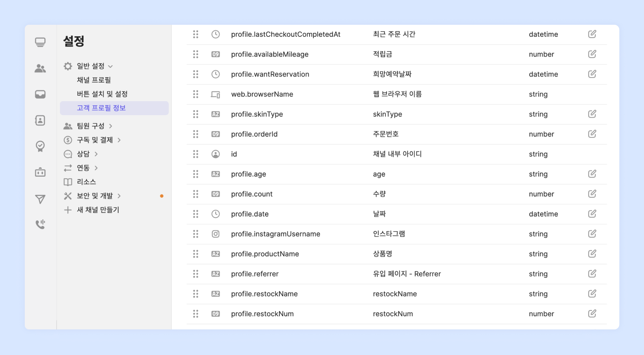Click datetime type of profile.date row
This screenshot has width=644, height=355.
[543, 214]
